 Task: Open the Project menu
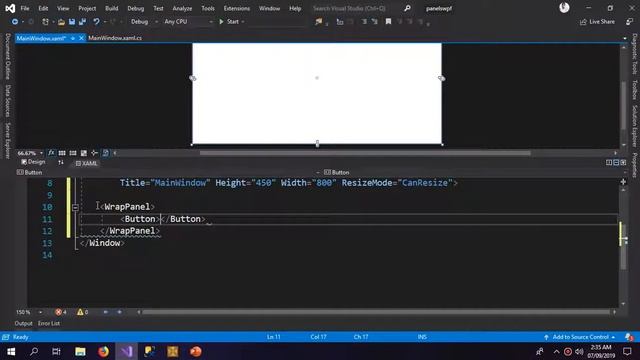click(x=87, y=8)
